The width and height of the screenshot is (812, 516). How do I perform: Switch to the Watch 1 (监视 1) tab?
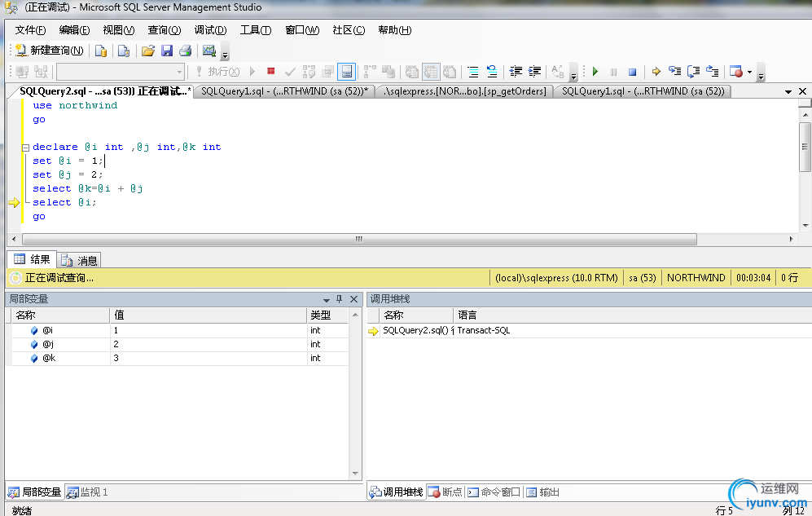[x=87, y=492]
